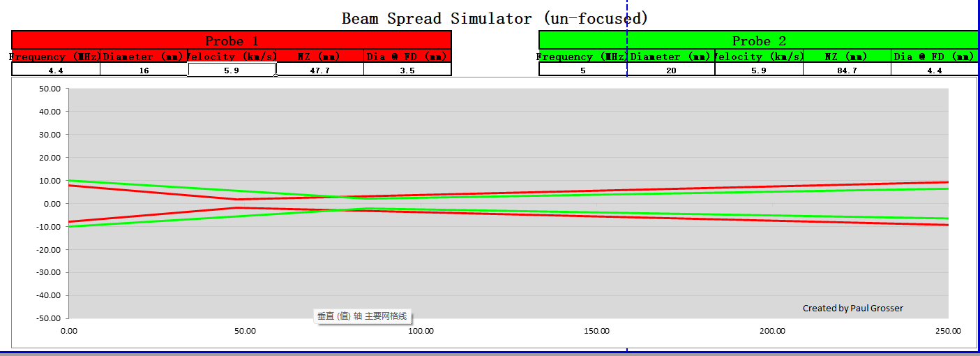Click the 150.00 label on horizontal axis

(596, 331)
